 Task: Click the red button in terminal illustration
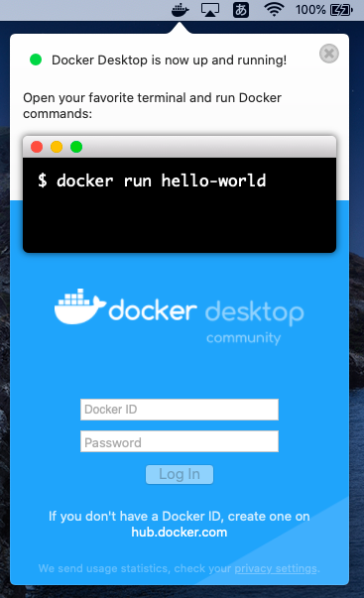click(x=37, y=147)
